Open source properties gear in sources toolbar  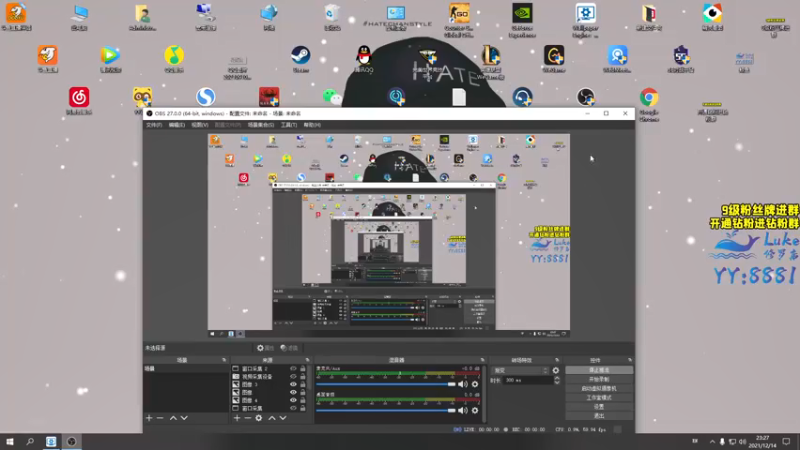(259, 418)
